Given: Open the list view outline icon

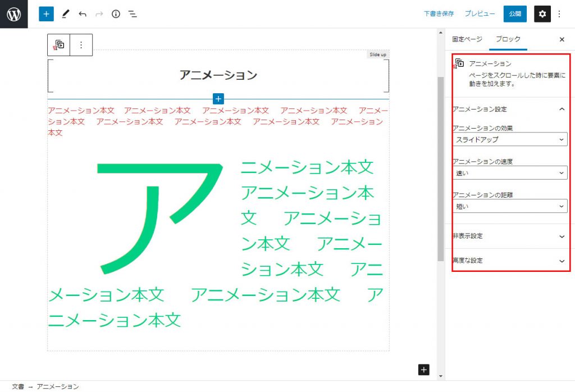Looking at the screenshot, I should click(x=133, y=14).
